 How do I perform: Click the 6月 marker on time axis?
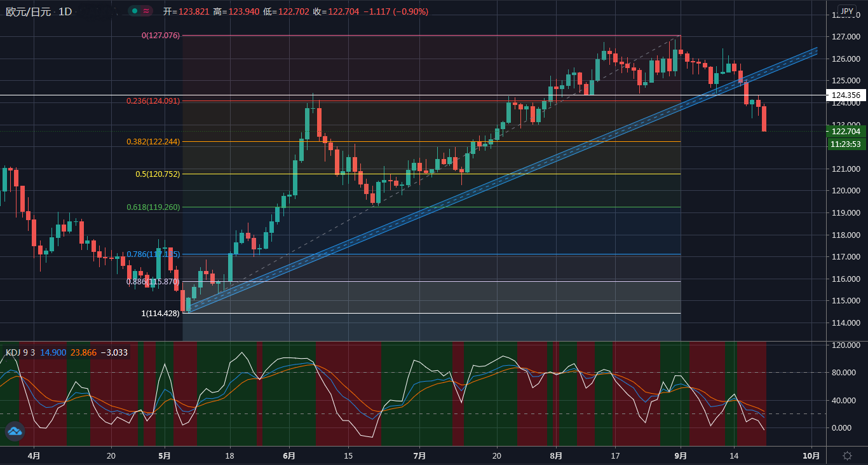click(x=289, y=455)
